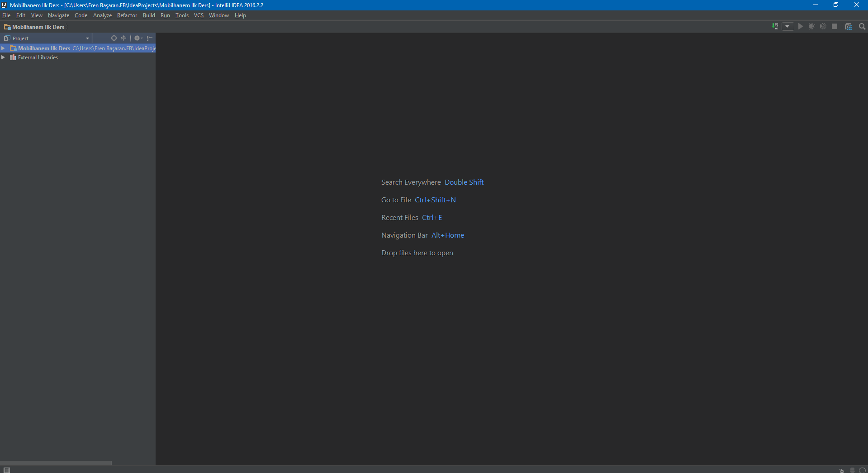Open the Navigate menu
This screenshot has height=473, width=868.
(59, 15)
